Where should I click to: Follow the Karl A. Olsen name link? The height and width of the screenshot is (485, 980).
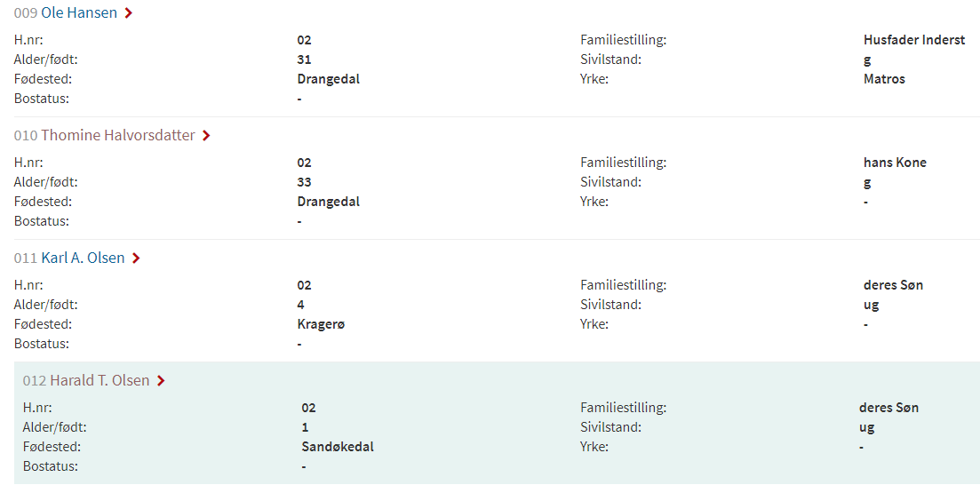83,258
